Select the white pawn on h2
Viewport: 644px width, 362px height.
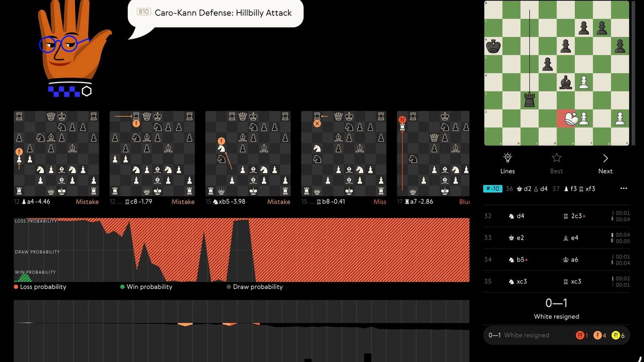(x=620, y=118)
